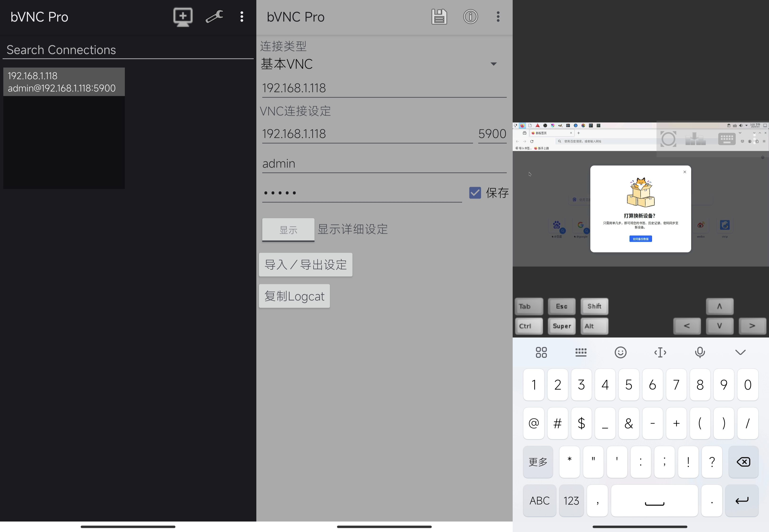The image size is (769, 532).
Task: Click the add new connection monitor icon
Action: (x=183, y=17)
